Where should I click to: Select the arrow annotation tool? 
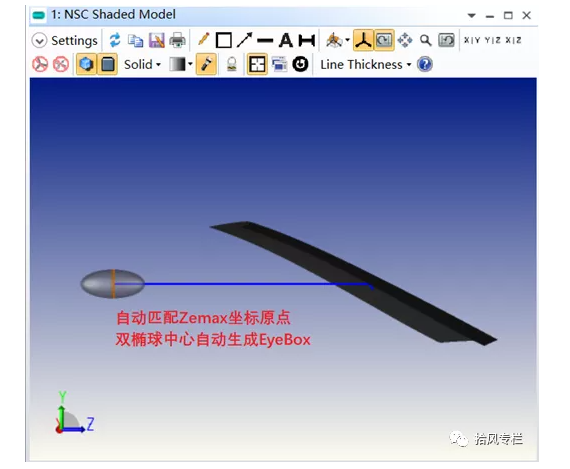click(244, 40)
